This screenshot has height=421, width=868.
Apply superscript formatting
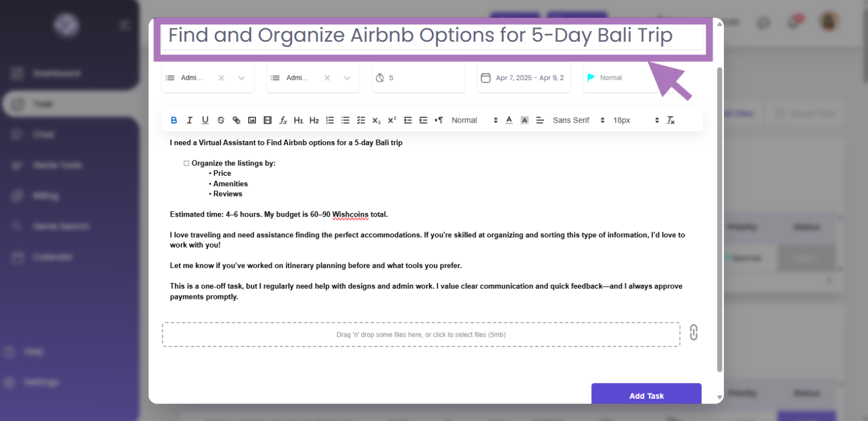(x=392, y=120)
